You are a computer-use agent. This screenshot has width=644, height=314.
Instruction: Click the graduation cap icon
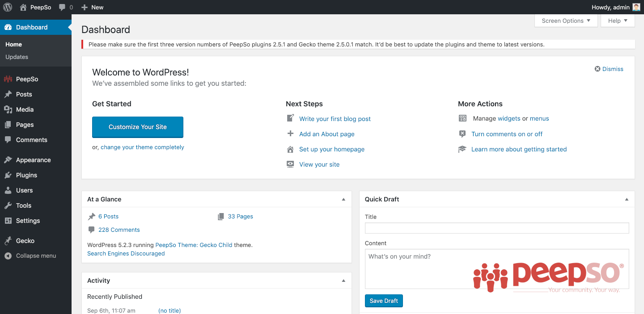point(462,149)
